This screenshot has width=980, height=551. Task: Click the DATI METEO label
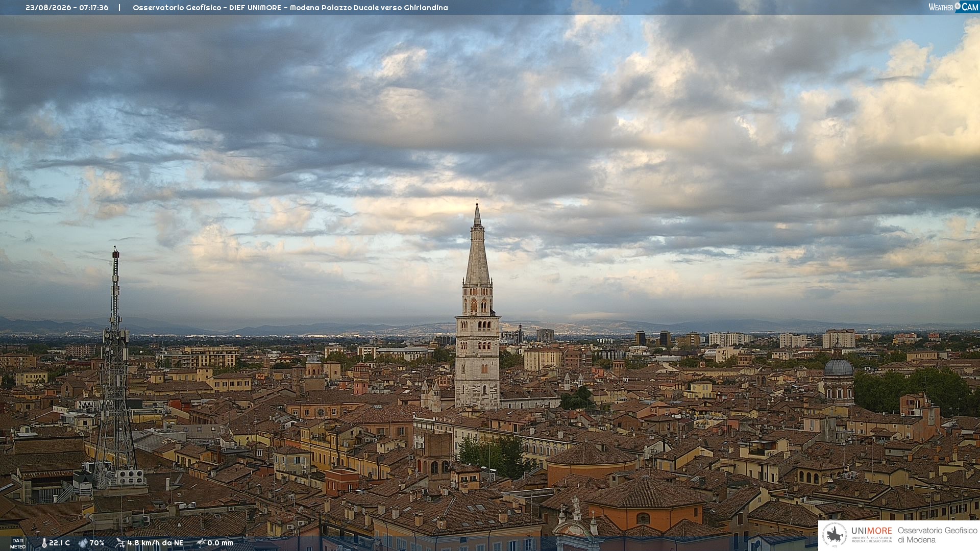coord(18,543)
